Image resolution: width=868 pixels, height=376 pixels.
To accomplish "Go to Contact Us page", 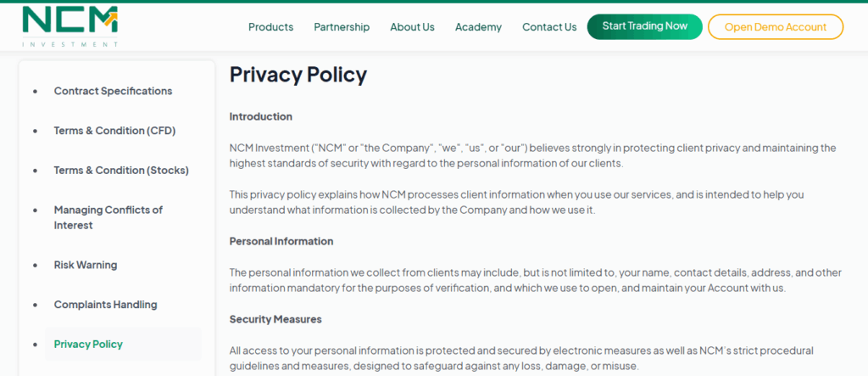I will 549,26.
